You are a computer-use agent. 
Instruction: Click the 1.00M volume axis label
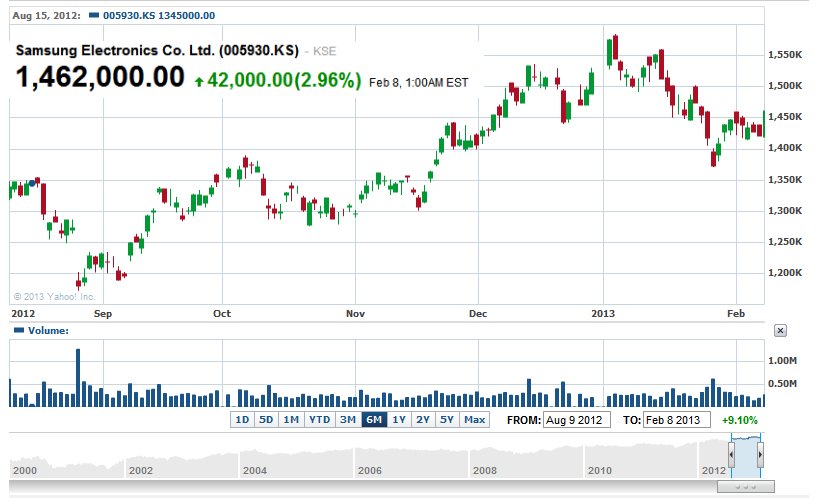tap(782, 361)
